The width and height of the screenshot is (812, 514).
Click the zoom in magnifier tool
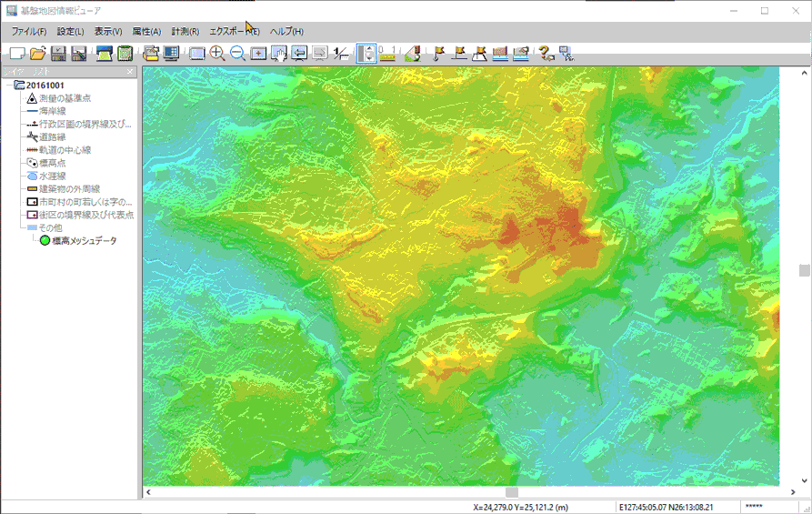pos(217,54)
